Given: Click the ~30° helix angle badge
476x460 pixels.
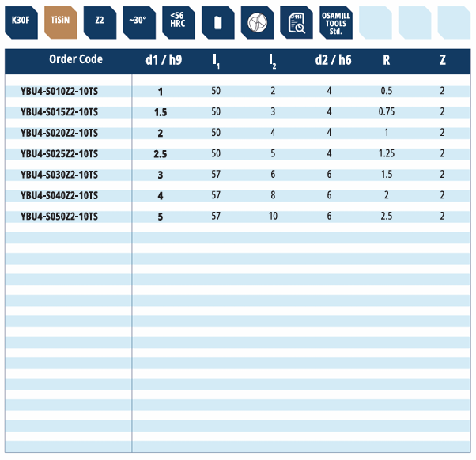Looking at the screenshot, I should tap(139, 21).
